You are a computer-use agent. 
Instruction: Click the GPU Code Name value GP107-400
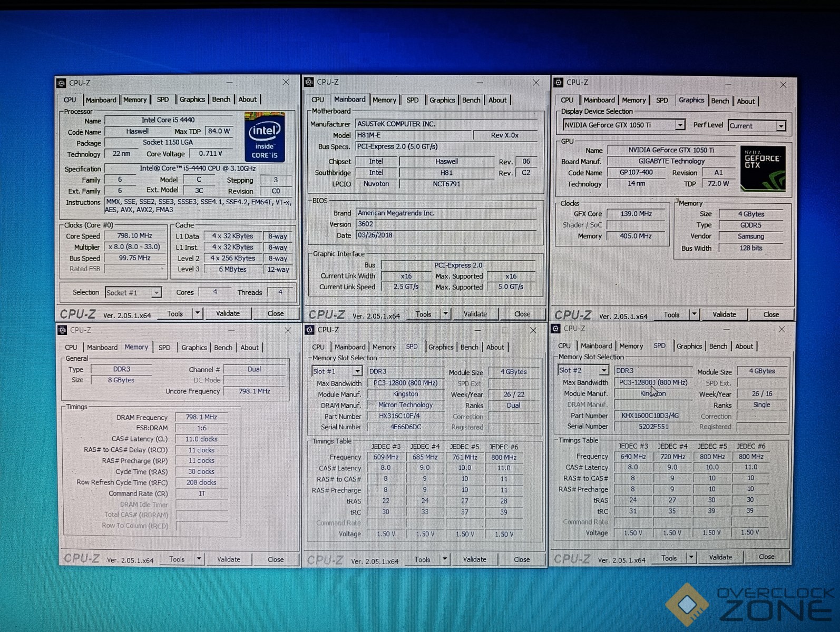pyautogui.click(x=636, y=172)
